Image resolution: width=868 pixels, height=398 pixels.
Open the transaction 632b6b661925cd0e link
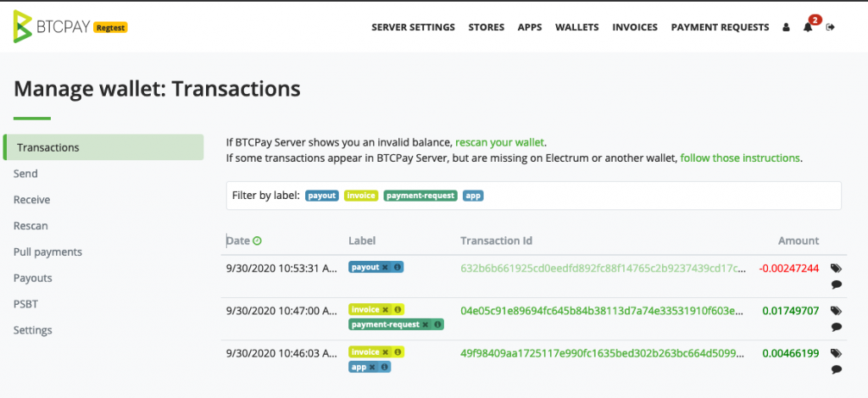click(x=604, y=268)
